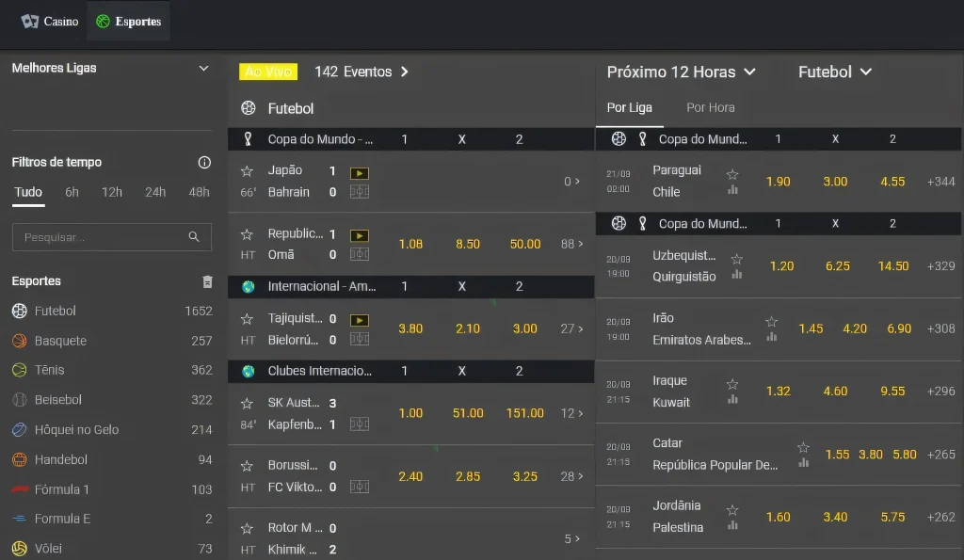Image resolution: width=964 pixels, height=560 pixels.
Task: Bet on Uzbequistão win odds 1.20
Action: coord(782,266)
